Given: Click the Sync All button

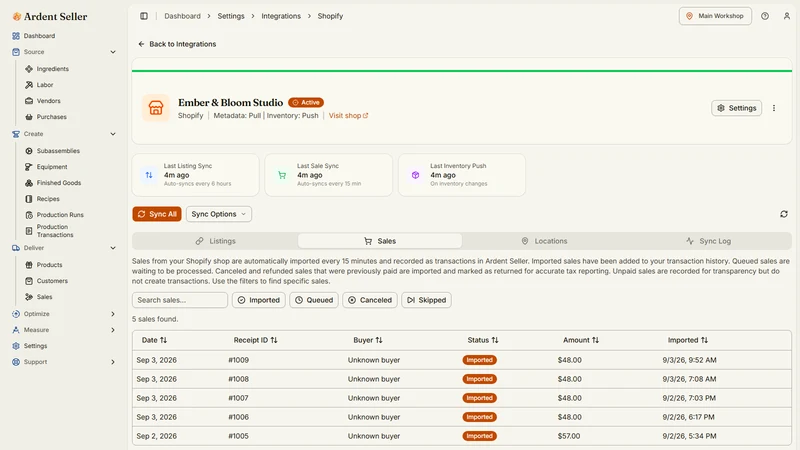Looking at the screenshot, I should point(157,214).
